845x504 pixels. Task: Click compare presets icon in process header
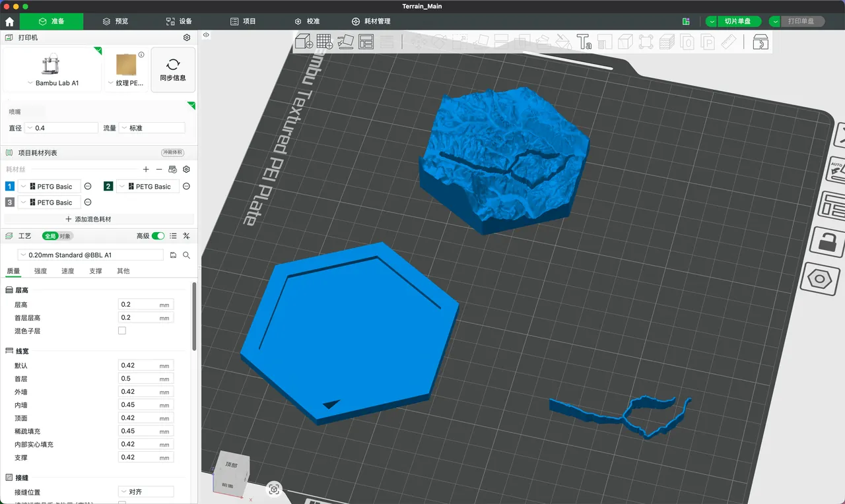coord(186,236)
